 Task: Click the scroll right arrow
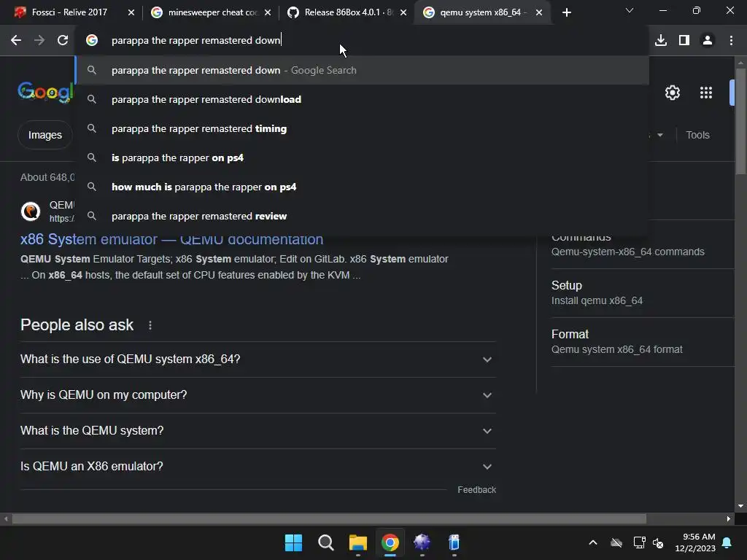(729, 518)
